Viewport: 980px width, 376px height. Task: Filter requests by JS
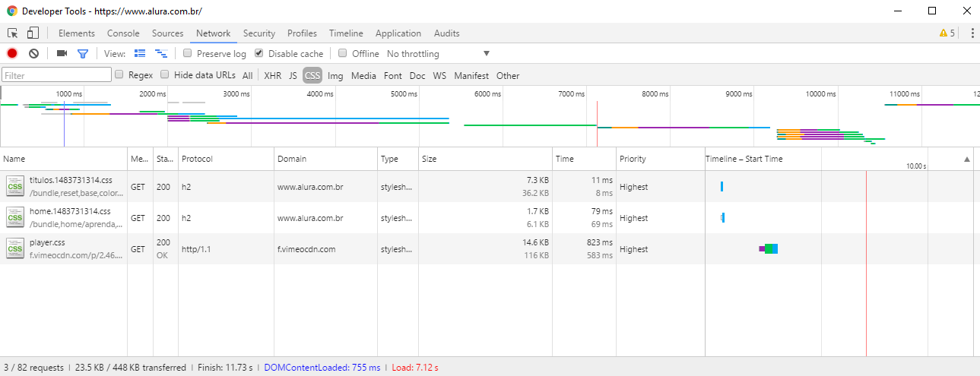[x=293, y=75]
